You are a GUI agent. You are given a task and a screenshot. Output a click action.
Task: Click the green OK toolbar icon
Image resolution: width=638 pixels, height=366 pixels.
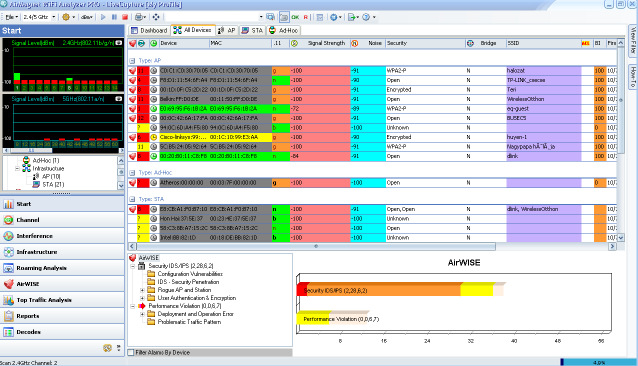point(295,17)
